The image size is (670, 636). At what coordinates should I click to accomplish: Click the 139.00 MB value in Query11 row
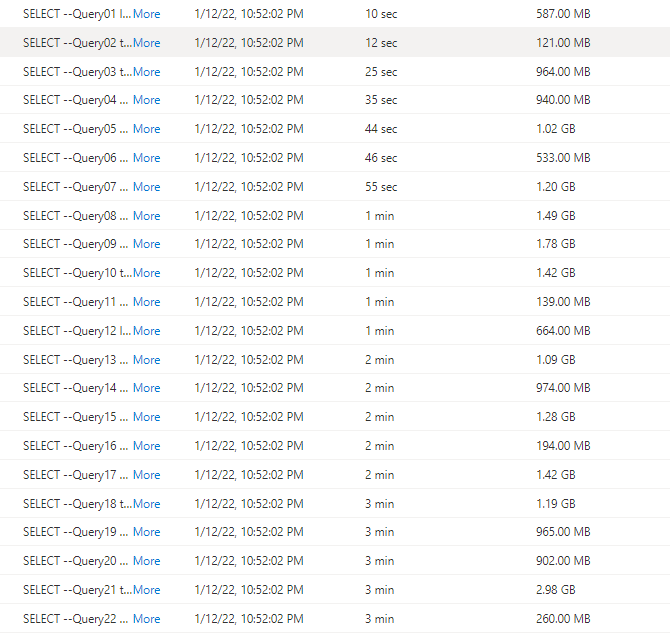(563, 302)
